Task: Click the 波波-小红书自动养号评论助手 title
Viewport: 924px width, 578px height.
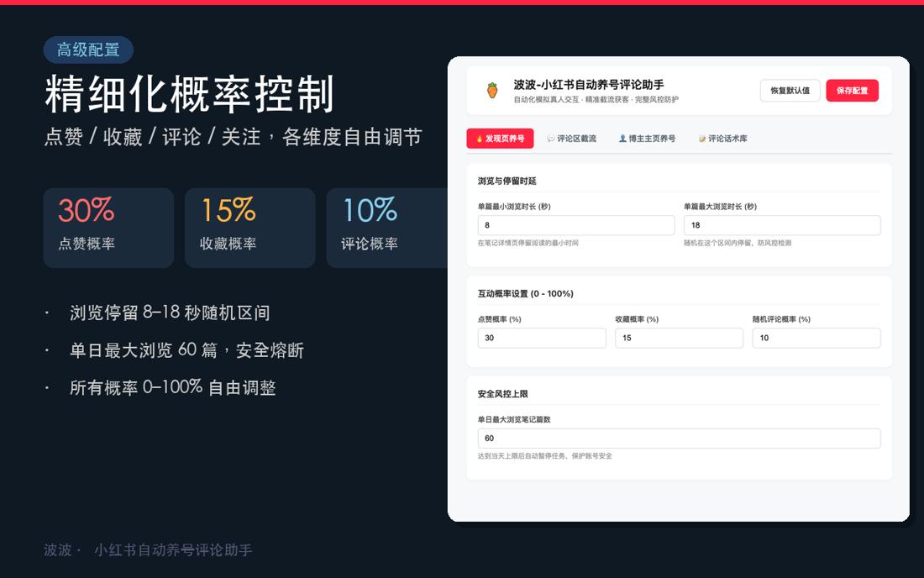Action: click(x=589, y=85)
